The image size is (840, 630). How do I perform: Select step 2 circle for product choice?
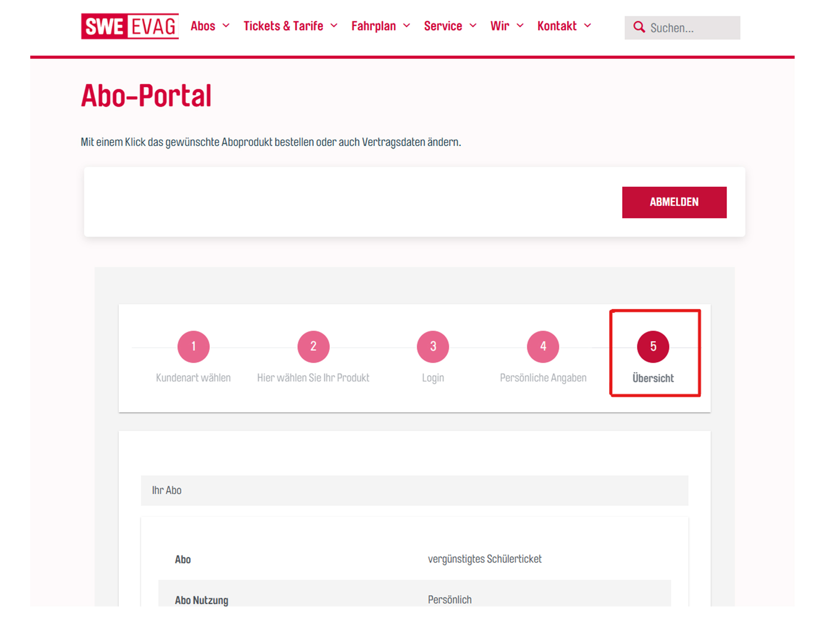[x=313, y=346]
